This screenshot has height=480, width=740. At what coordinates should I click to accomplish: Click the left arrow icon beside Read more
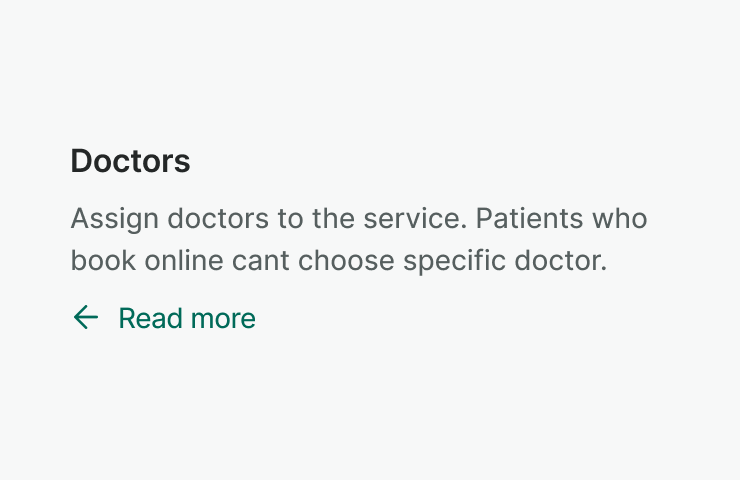(86, 318)
